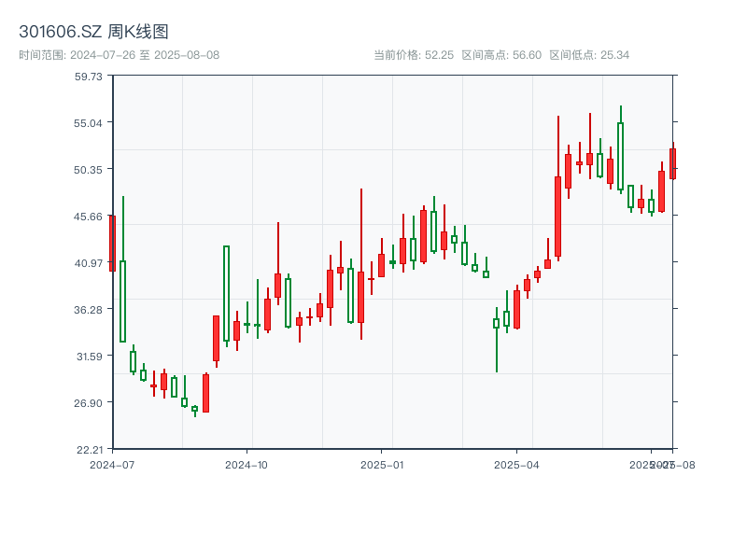
Task: Click the y-axis label 59.73
Action: pyautogui.click(x=88, y=77)
